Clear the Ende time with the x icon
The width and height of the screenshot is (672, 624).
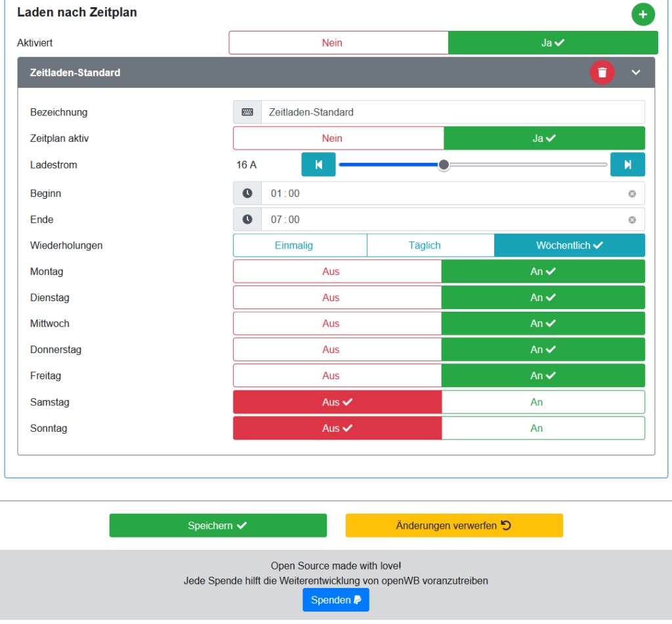point(632,220)
